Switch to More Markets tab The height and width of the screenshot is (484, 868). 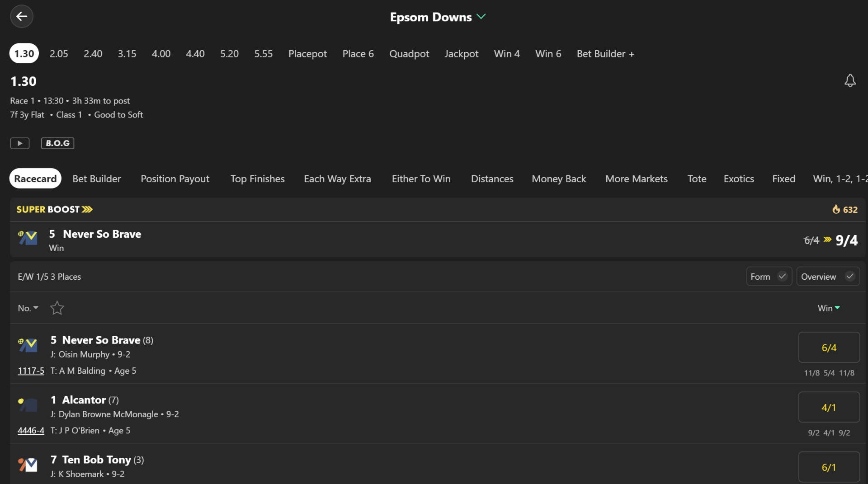pyautogui.click(x=636, y=179)
